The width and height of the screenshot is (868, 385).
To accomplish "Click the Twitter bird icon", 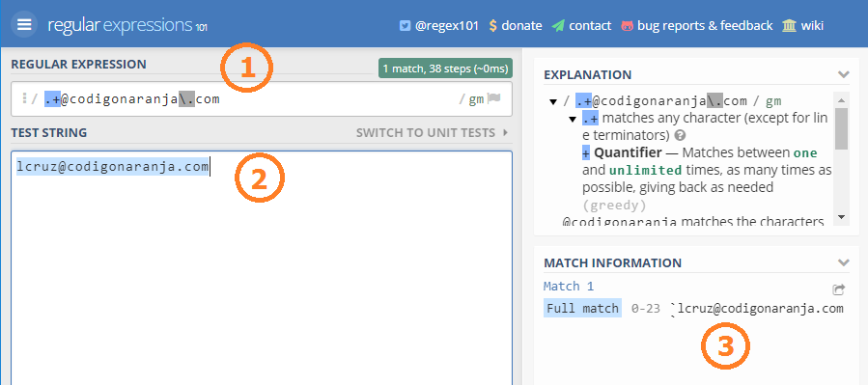I will point(406,25).
